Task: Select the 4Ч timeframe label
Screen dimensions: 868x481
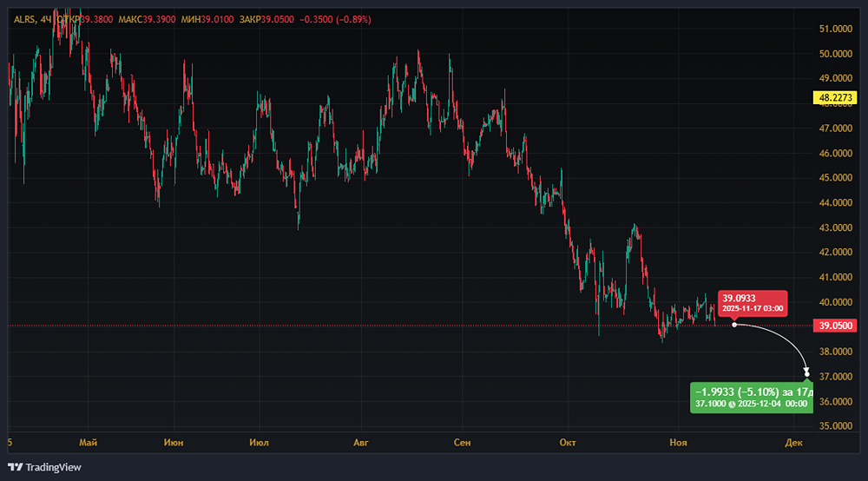Action: 48,18
